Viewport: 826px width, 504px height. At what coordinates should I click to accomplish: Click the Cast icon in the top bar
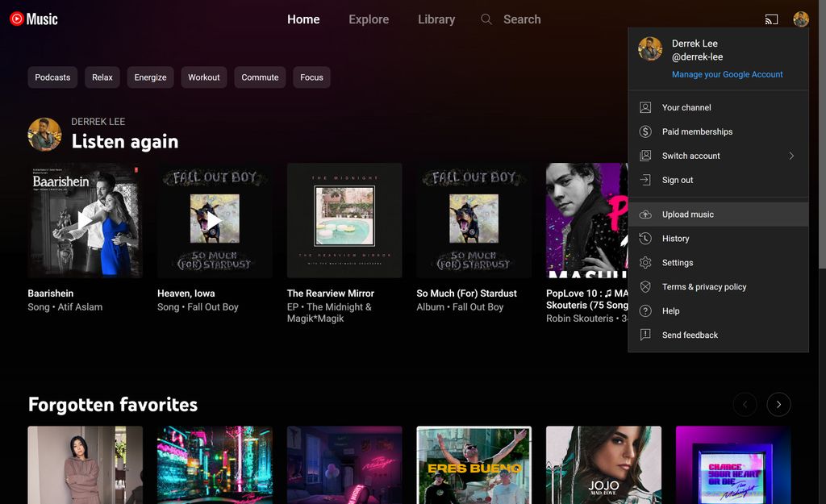771,19
